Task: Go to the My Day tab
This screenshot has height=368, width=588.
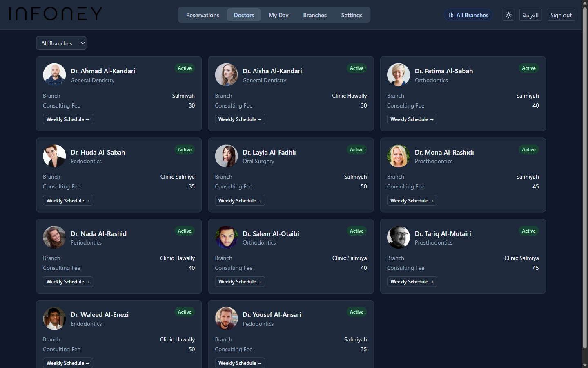Action: (x=278, y=15)
